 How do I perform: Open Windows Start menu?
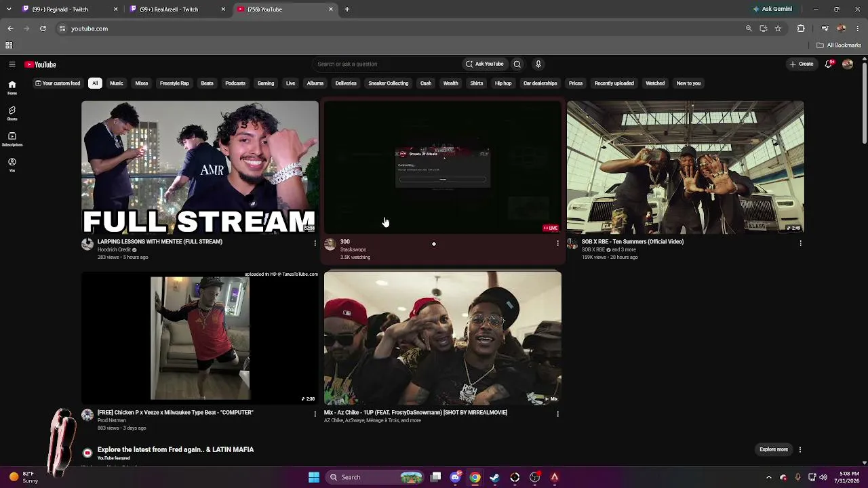pos(314,477)
